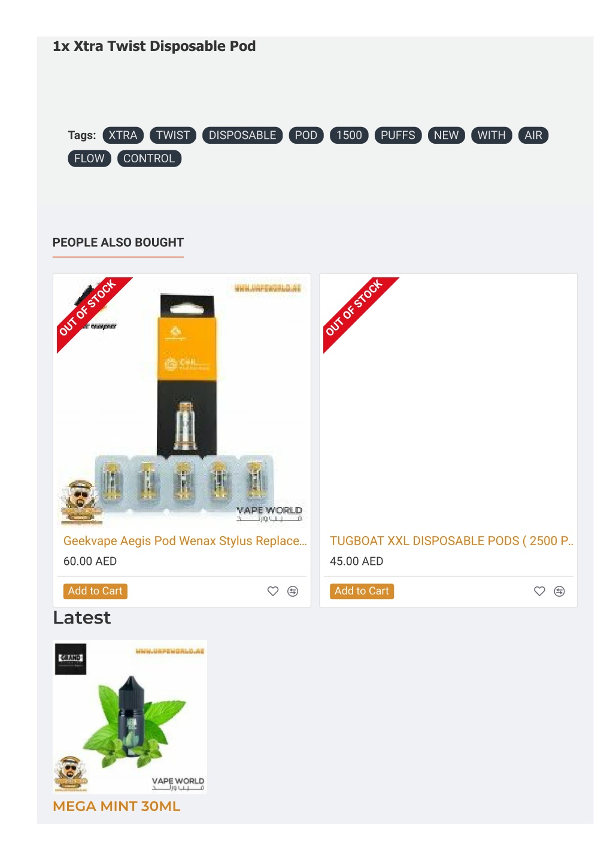
Task: Compare TUGBOAT XXL pods icon
Action: (x=559, y=591)
